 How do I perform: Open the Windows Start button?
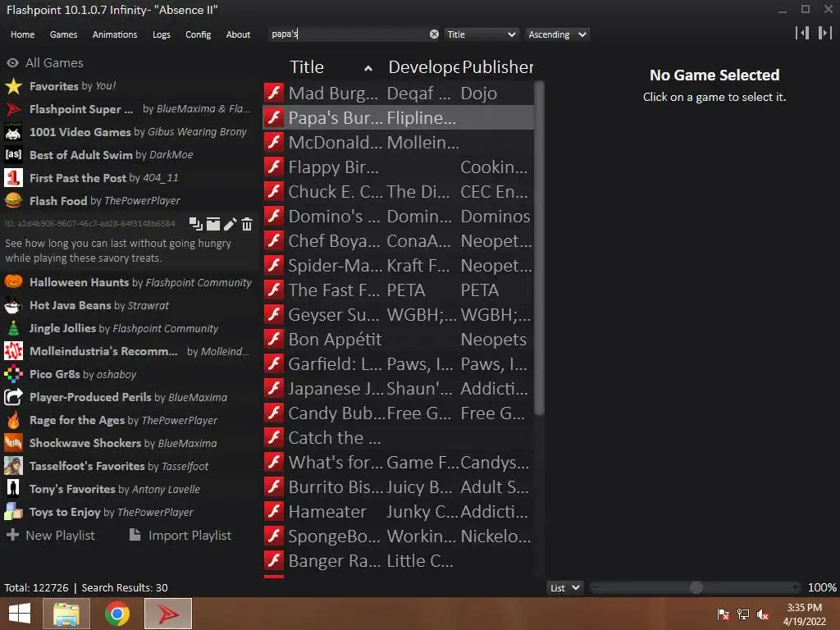20,614
